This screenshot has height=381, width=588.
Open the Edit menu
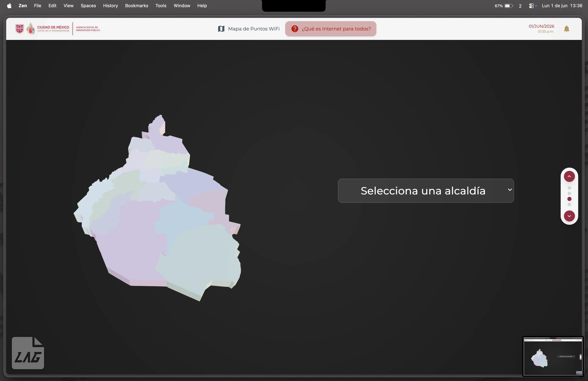coord(52,6)
